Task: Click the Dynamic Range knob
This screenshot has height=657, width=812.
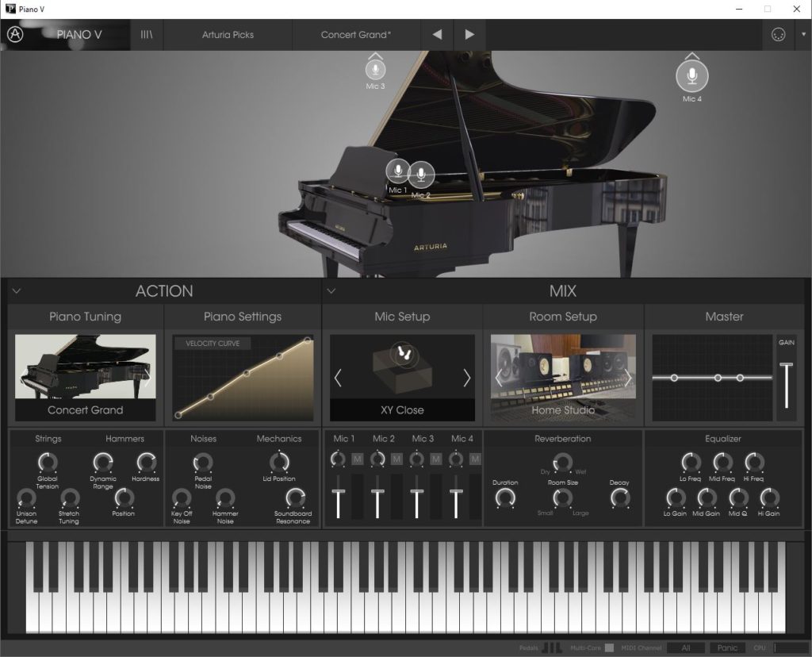Action: pyautogui.click(x=102, y=462)
